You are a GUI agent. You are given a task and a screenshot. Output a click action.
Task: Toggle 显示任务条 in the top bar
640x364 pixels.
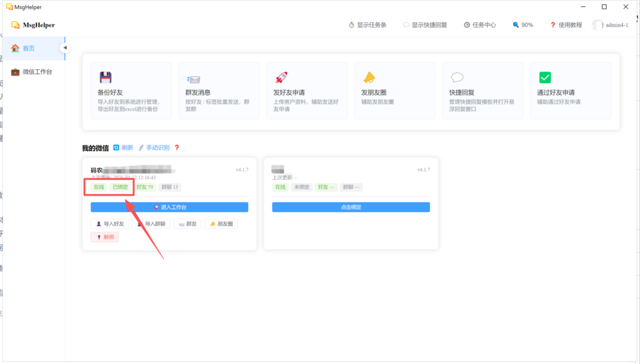(367, 25)
